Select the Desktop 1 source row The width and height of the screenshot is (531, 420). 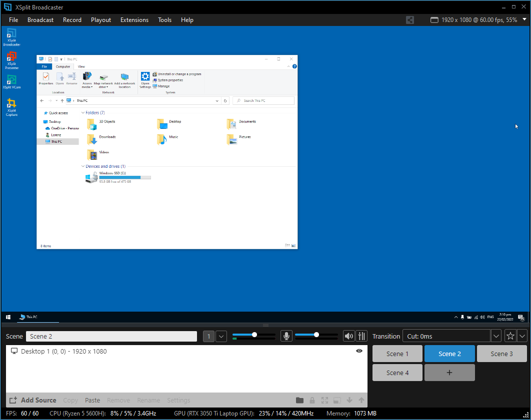pyautogui.click(x=186, y=352)
